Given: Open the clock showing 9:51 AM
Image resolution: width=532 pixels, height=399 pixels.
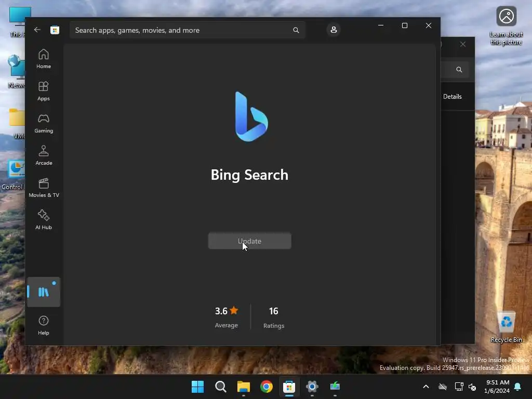Looking at the screenshot, I should pos(497,387).
